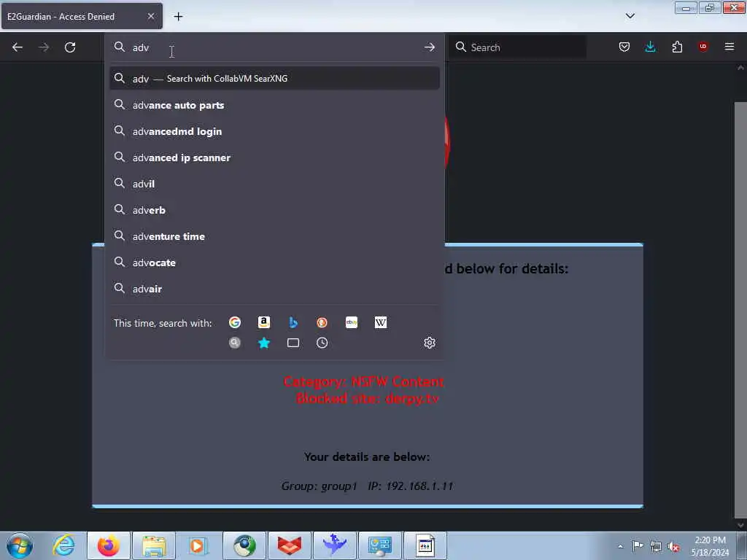Image resolution: width=747 pixels, height=560 pixels.
Task: Launch Internet Explorer from taskbar
Action: point(63,545)
